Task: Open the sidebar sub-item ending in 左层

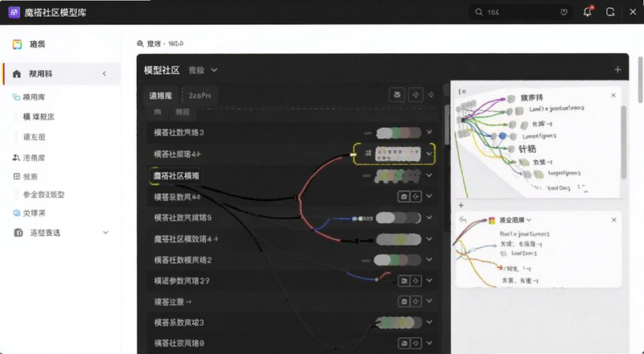Action: [34, 137]
